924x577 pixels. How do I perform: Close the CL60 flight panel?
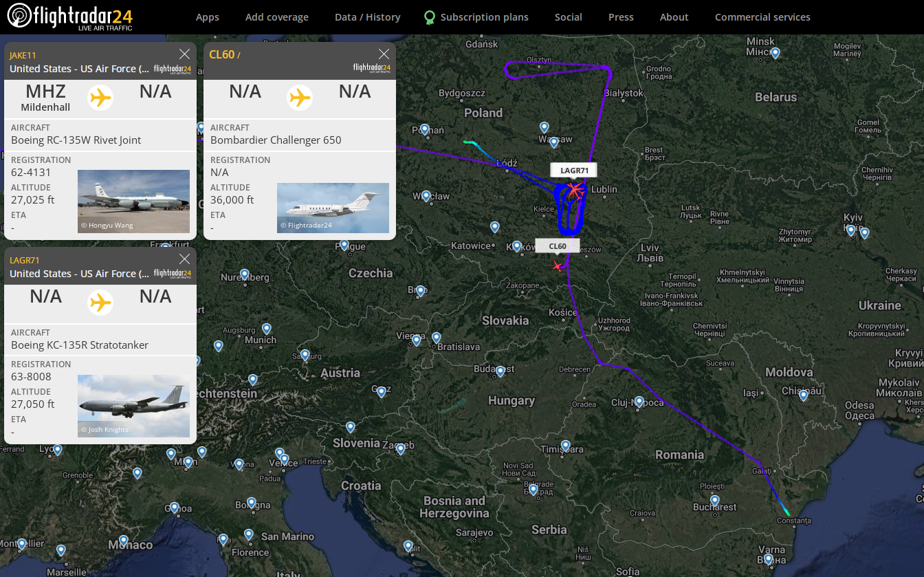(384, 54)
